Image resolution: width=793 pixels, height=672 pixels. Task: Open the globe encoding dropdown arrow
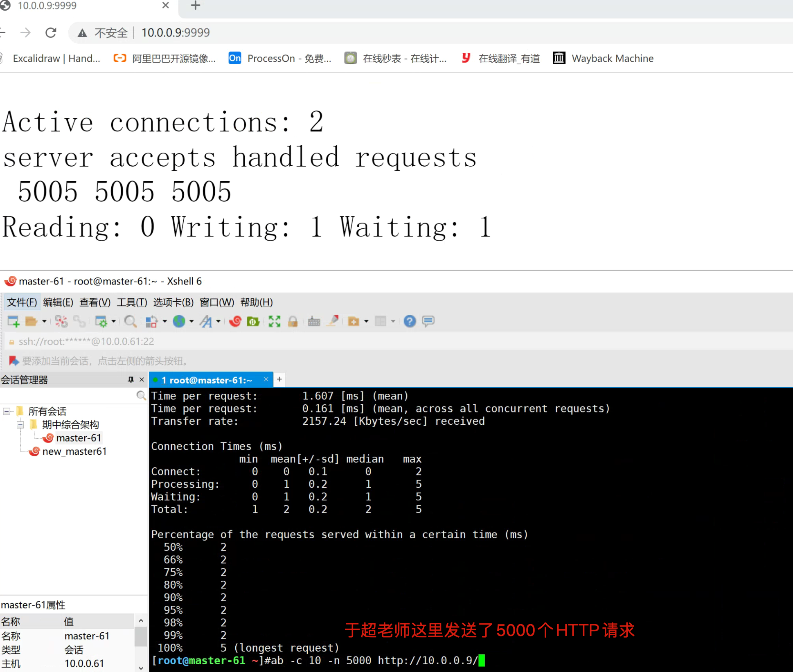pyautogui.click(x=191, y=322)
